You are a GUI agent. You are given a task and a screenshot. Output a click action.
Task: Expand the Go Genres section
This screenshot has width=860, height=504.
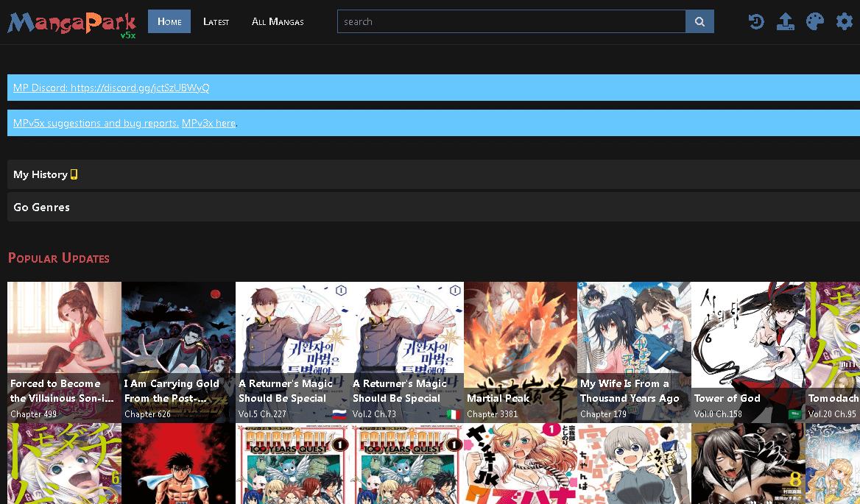433,207
